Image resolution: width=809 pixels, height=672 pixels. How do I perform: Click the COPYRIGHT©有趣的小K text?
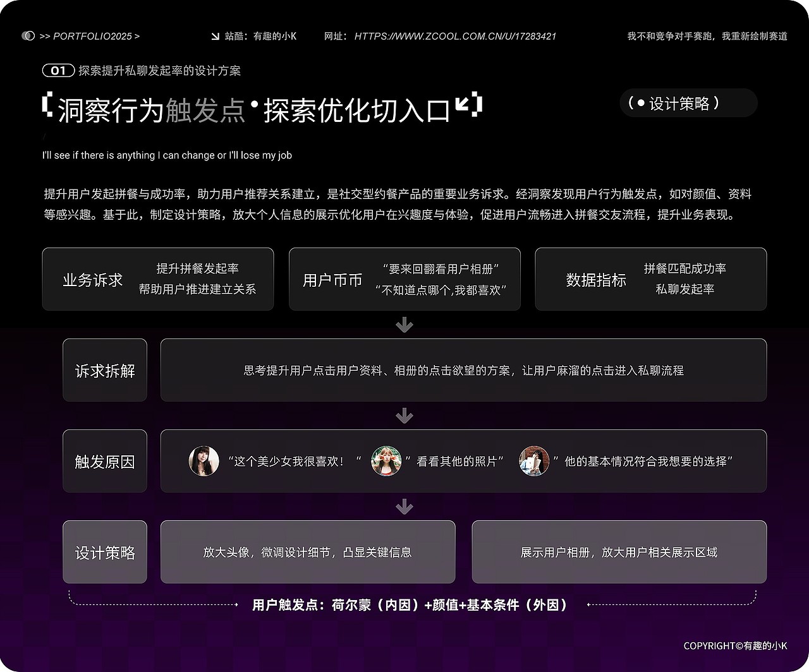(x=736, y=645)
